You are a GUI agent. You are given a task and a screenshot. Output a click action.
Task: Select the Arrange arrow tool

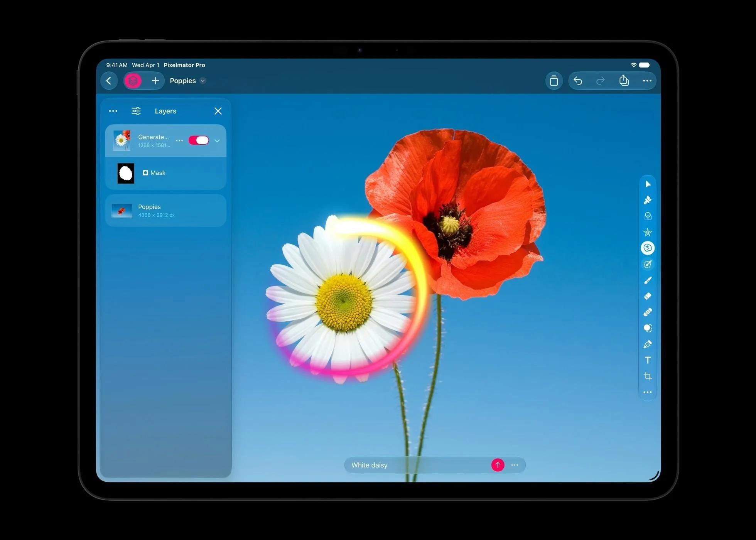[x=648, y=184]
